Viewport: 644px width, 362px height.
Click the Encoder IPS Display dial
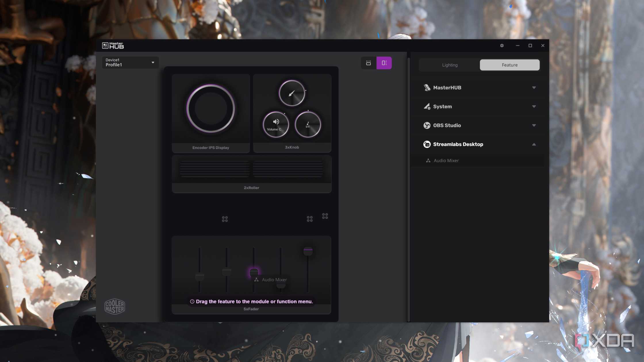pyautogui.click(x=210, y=109)
